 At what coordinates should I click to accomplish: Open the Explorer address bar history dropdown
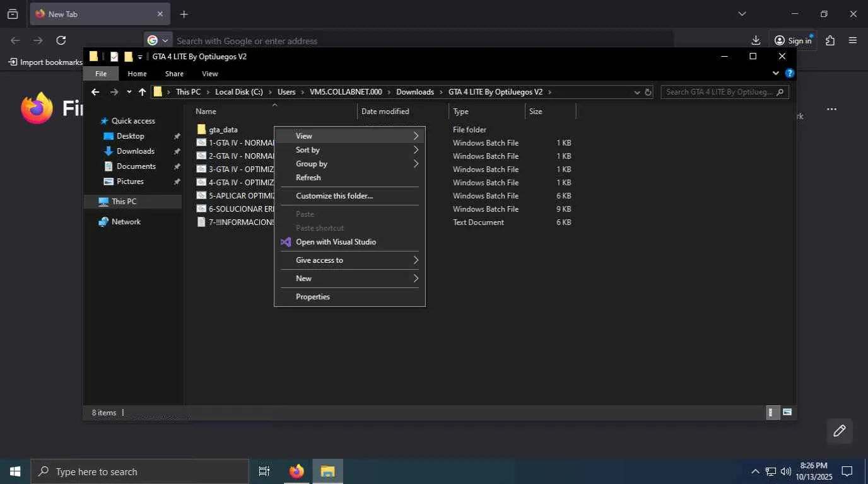click(636, 92)
